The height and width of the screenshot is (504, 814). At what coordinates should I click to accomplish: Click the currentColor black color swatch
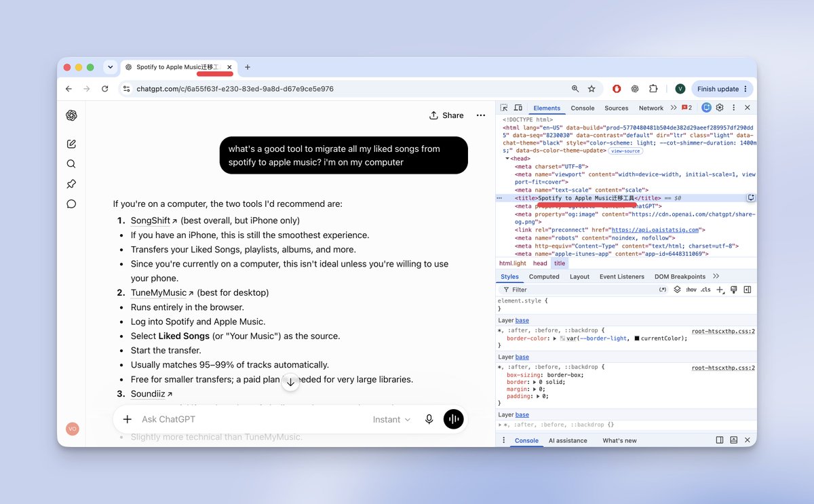(x=636, y=338)
